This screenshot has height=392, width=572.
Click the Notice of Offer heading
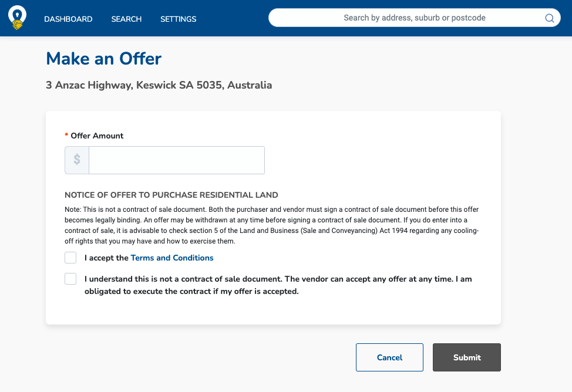click(171, 195)
